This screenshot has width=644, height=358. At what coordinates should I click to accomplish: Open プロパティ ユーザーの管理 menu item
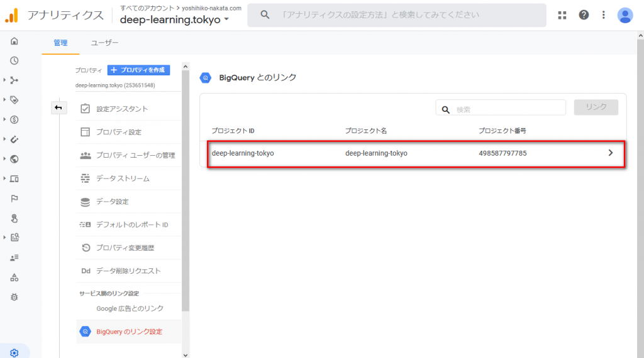pyautogui.click(x=128, y=155)
